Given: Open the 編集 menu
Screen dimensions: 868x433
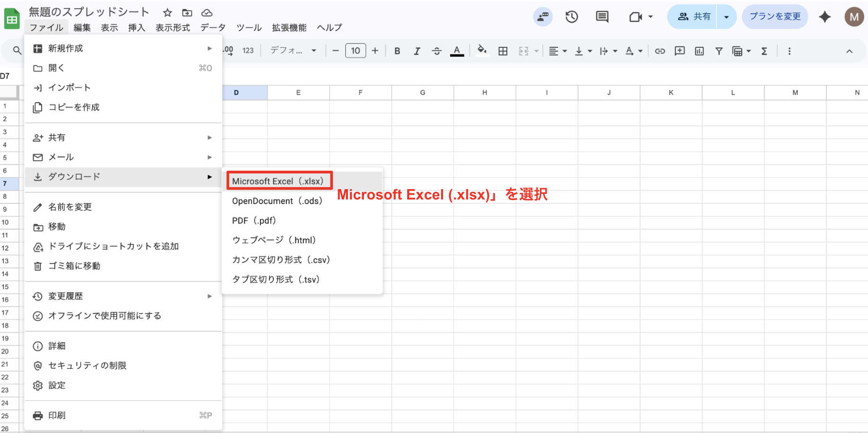Looking at the screenshot, I should [x=82, y=28].
